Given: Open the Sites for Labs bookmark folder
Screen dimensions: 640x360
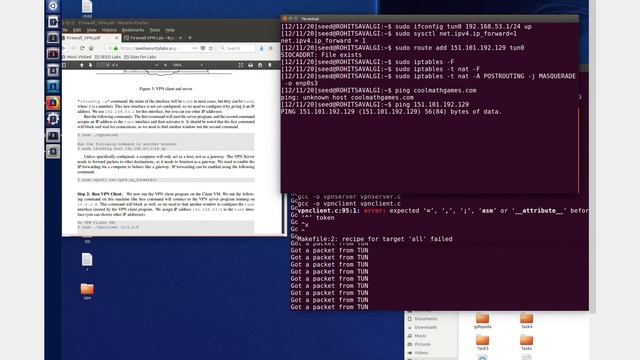Looking at the screenshot, I should pos(140,57).
